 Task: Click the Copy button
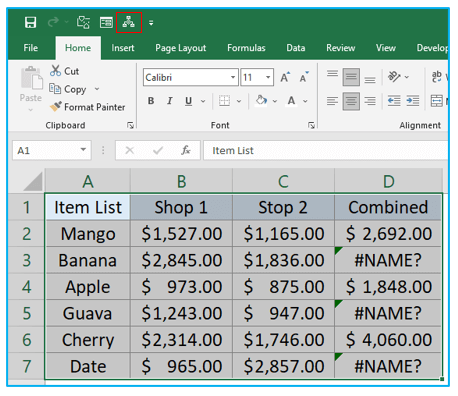point(68,89)
